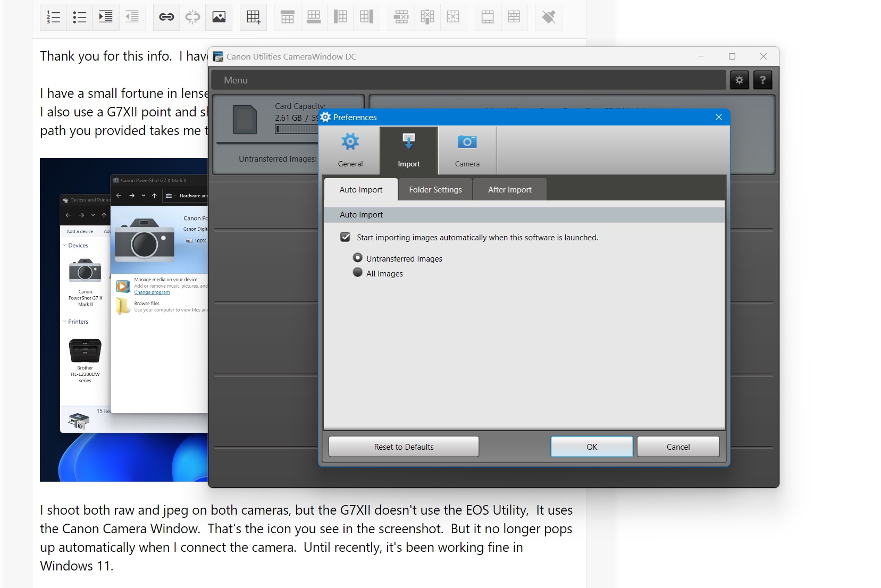Decrease indent using the outdent icon
This screenshot has width=881, height=588.
pyautogui.click(x=132, y=17)
